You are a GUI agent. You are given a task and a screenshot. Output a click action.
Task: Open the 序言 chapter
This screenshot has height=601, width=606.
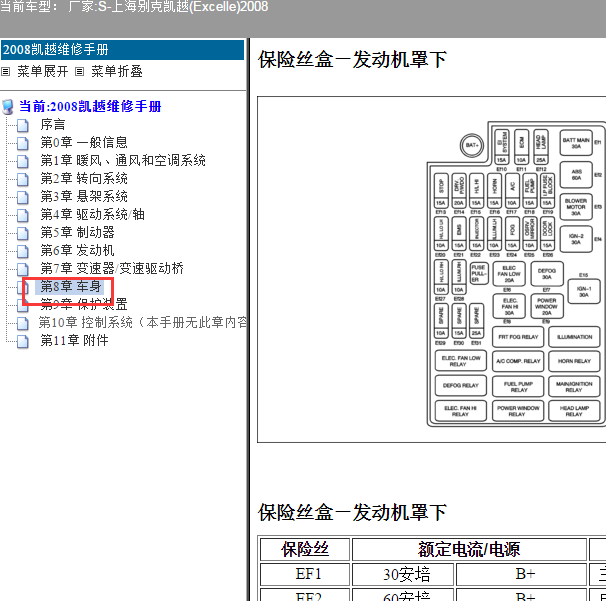point(53,124)
